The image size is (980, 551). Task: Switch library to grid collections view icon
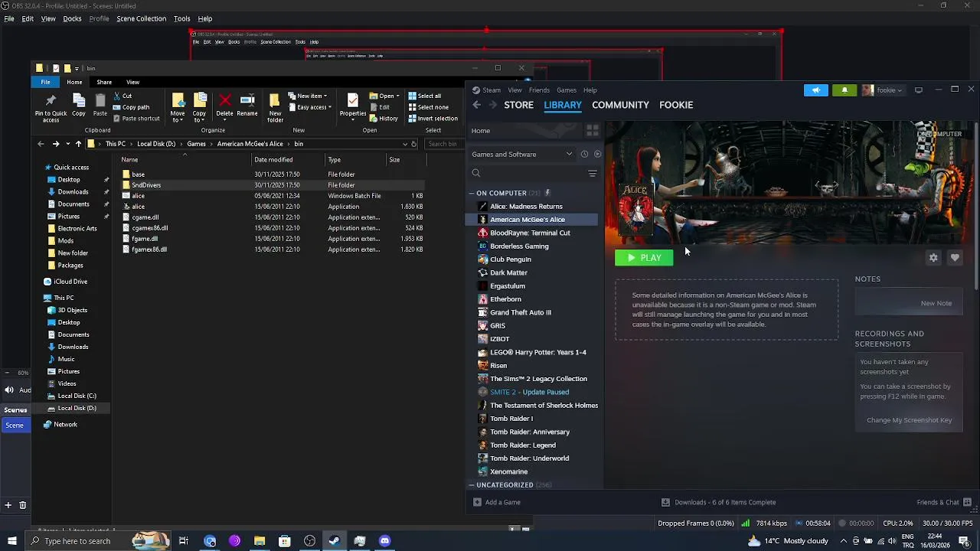click(x=593, y=131)
